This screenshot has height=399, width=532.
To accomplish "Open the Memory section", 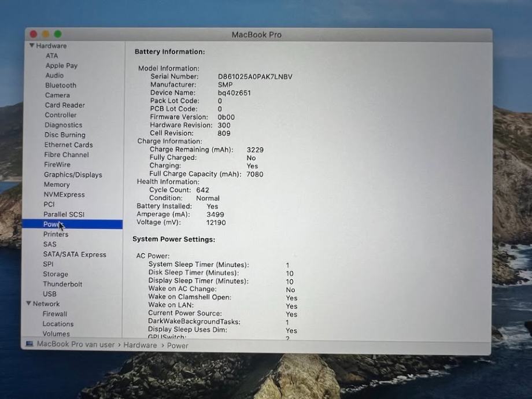I will coord(57,184).
